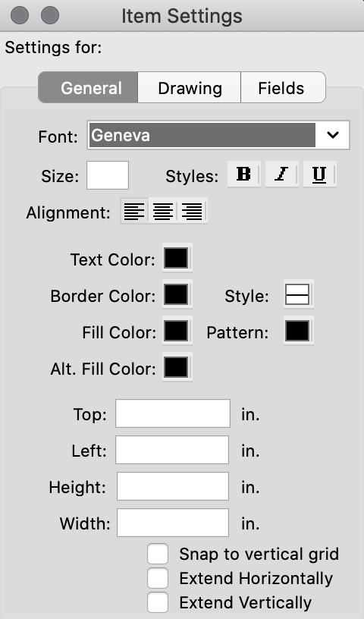Viewport: 364px width, 619px height.
Task: Switch to the Drawing tab
Action: tap(190, 88)
